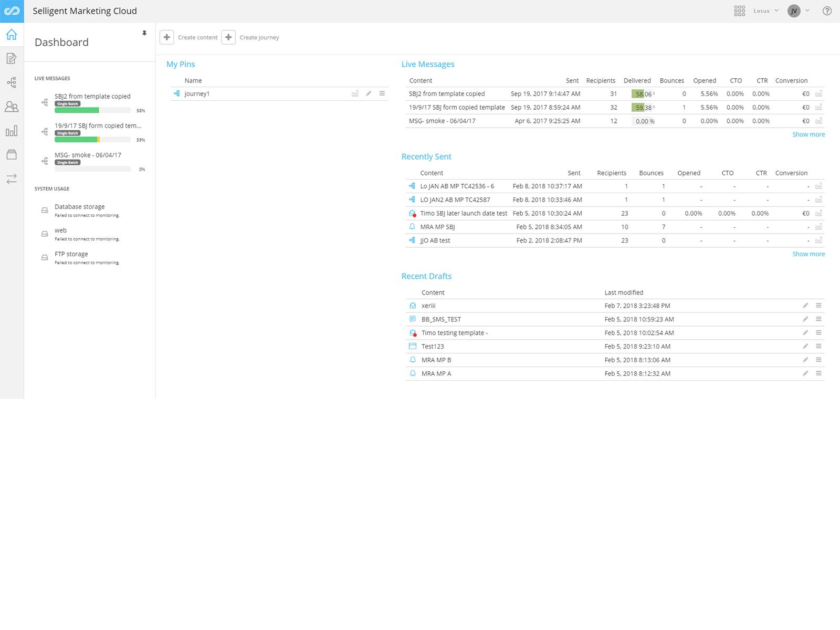Select the audience (people) icon in sidebar
The width and height of the screenshot is (840, 630).
click(12, 106)
